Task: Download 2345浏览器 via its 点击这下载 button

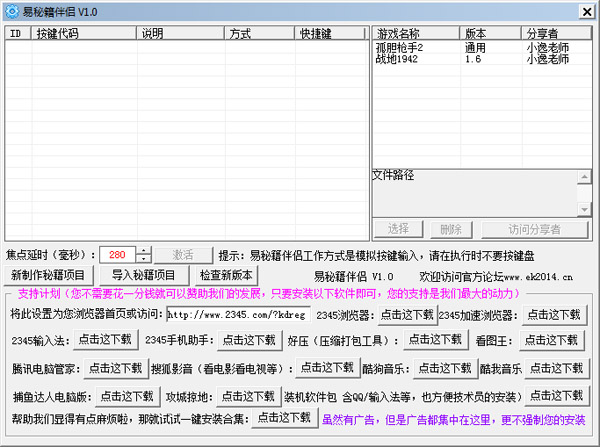Action: click(x=406, y=315)
